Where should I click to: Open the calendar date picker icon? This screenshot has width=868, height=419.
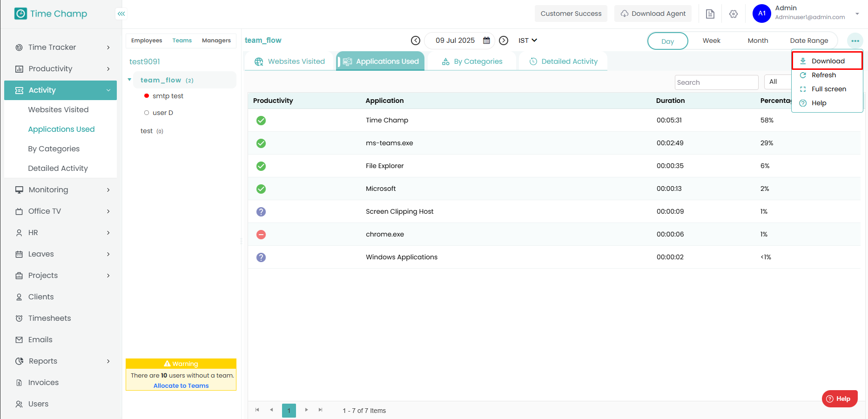tap(486, 41)
